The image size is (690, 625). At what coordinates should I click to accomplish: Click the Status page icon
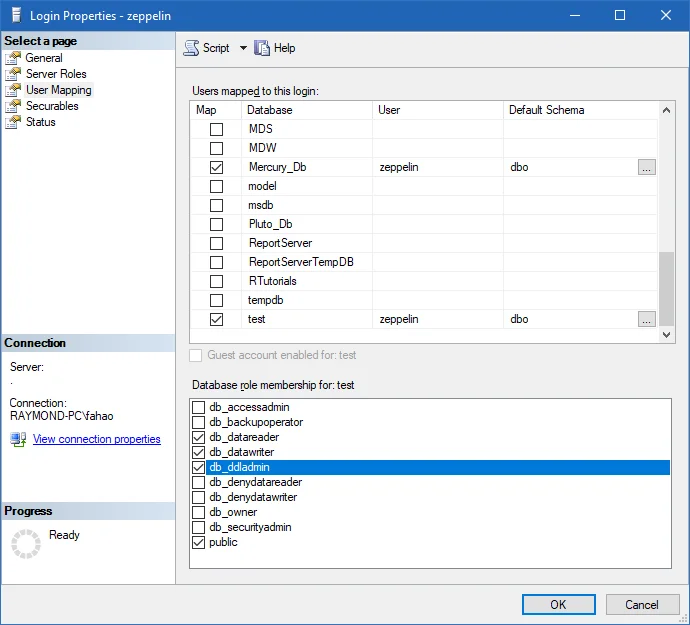point(13,122)
